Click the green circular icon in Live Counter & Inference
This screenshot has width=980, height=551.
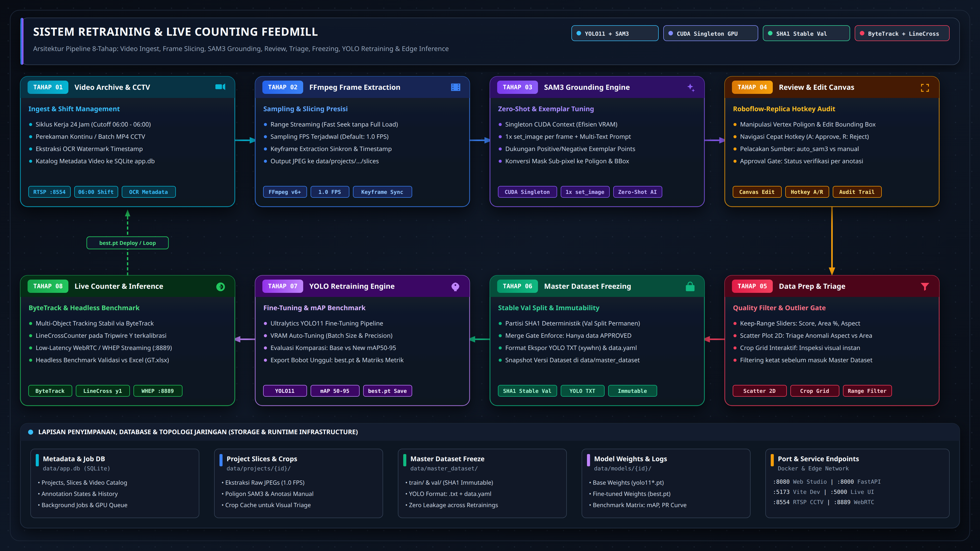[x=220, y=287]
